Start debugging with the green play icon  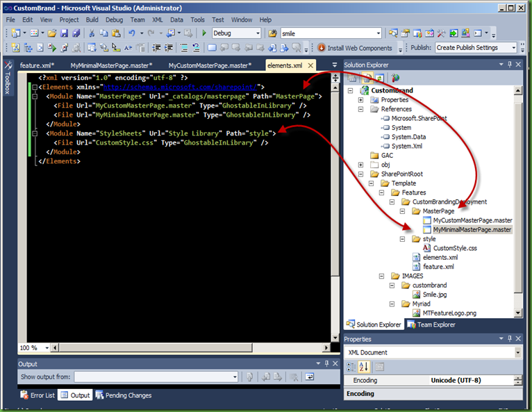pyautogui.click(x=204, y=33)
